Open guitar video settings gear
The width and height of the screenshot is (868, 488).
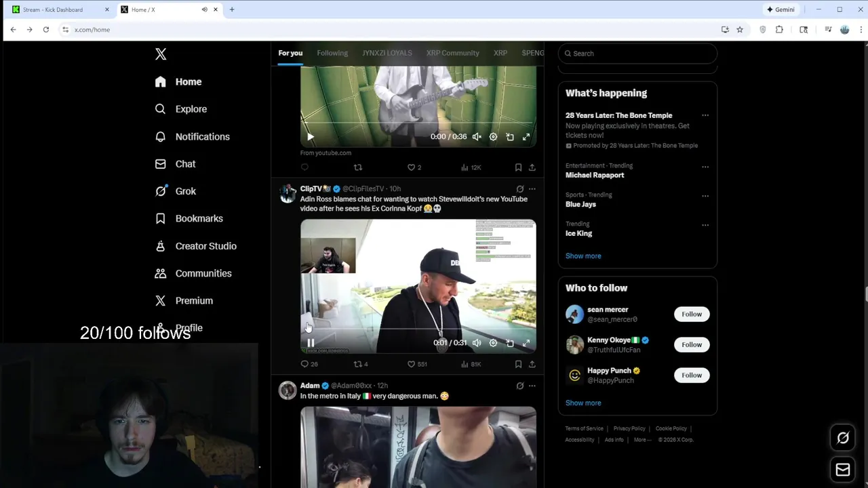tap(493, 137)
